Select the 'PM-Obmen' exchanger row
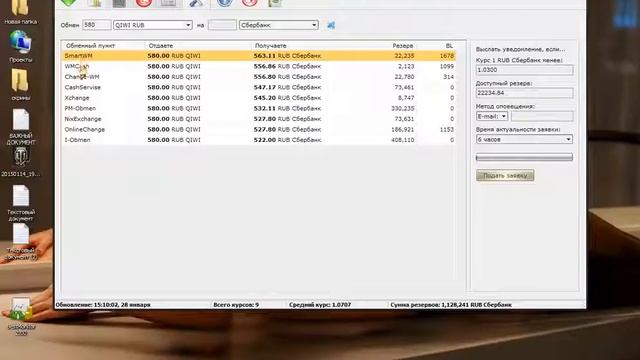Screen dimensions: 640x360 [x=259, y=109]
